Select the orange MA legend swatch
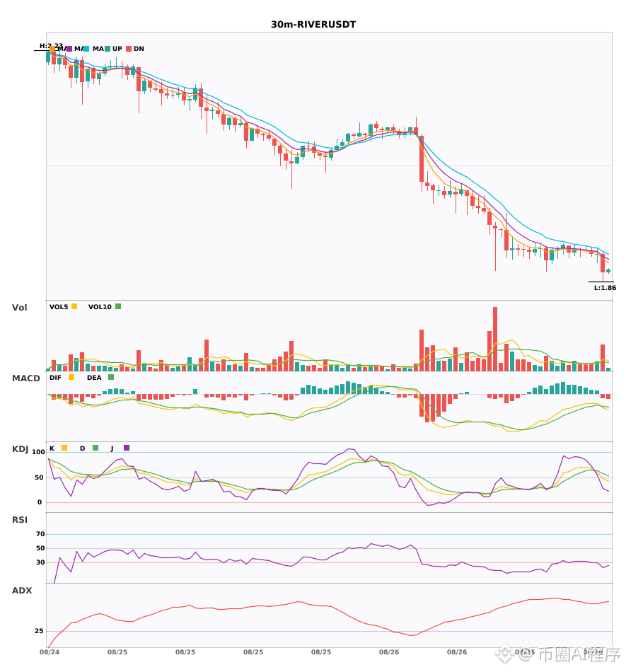The width and height of the screenshot is (626, 672). click(52, 49)
